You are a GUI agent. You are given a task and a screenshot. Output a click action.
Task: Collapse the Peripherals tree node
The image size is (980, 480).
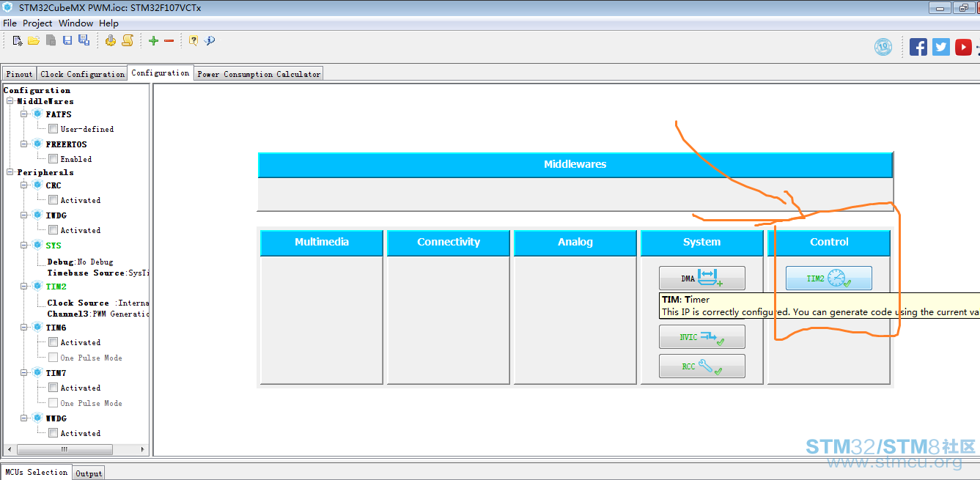click(10, 172)
